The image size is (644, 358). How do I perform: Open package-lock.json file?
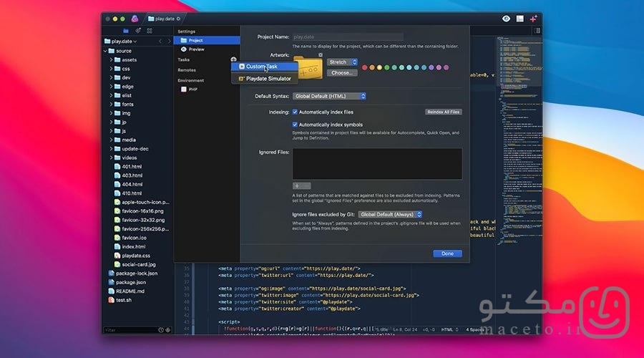[x=132, y=274]
